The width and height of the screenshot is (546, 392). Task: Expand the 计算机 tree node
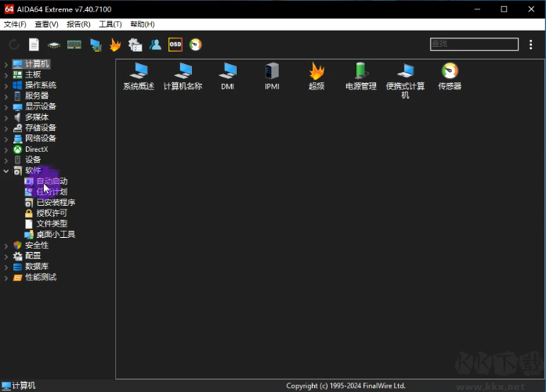pyautogui.click(x=6, y=64)
